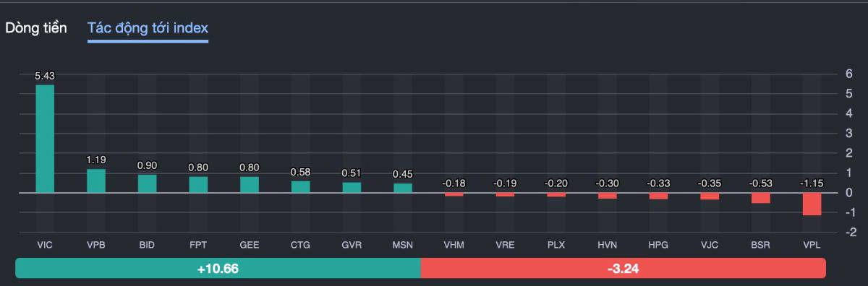868x286 pixels.
Task: Click the VJC ticker label
Action: tap(710, 246)
